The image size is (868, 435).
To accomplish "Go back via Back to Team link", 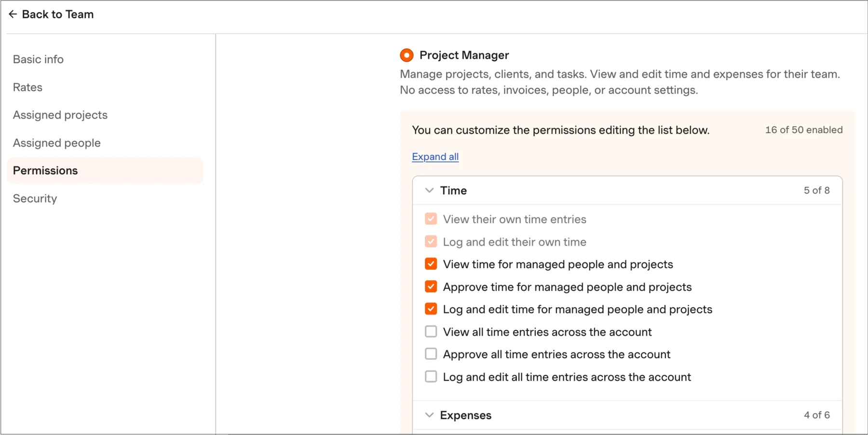I will click(57, 14).
